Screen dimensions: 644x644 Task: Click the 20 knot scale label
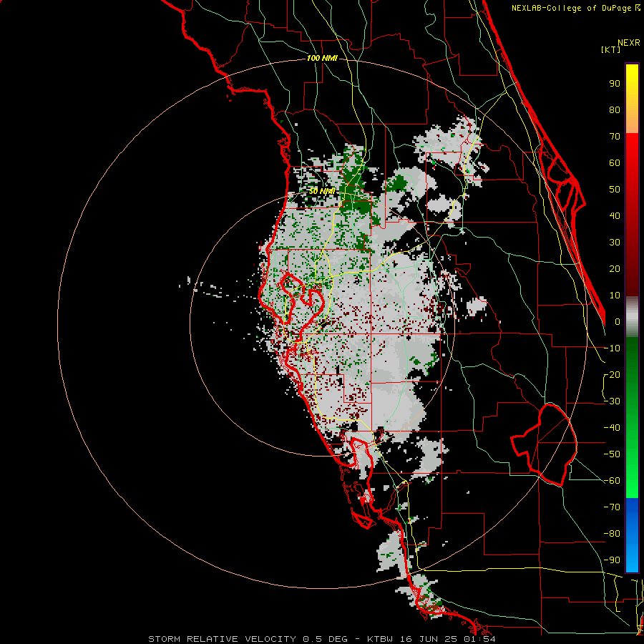click(615, 269)
